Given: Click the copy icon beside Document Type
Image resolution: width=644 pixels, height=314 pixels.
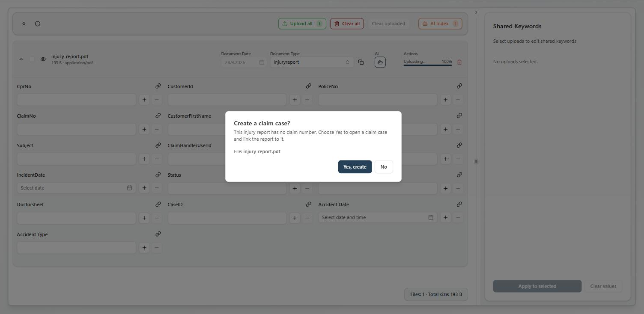Looking at the screenshot, I should 361,62.
